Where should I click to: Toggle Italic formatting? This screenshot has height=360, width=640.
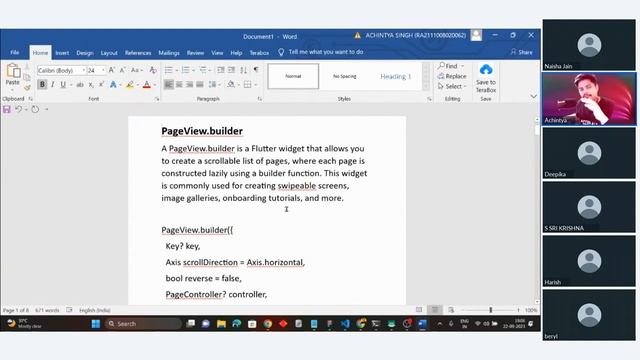tap(53, 84)
